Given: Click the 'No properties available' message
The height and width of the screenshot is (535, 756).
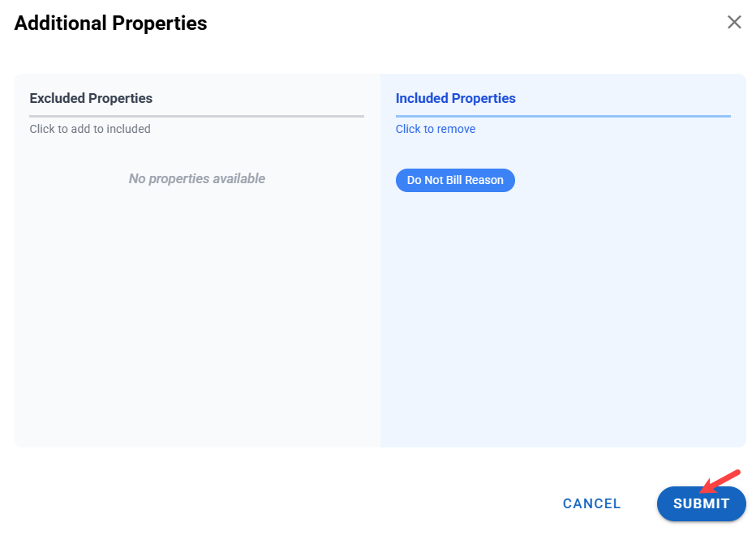Looking at the screenshot, I should click(x=197, y=178).
